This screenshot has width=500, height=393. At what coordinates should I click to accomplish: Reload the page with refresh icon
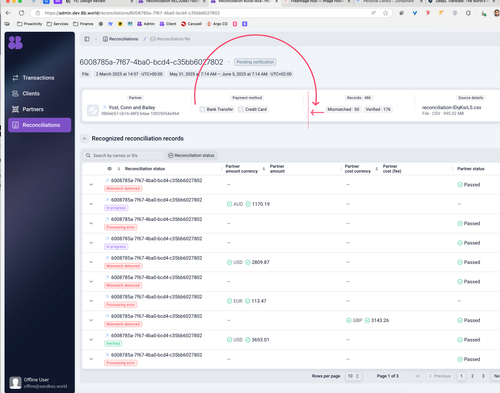(21, 13)
